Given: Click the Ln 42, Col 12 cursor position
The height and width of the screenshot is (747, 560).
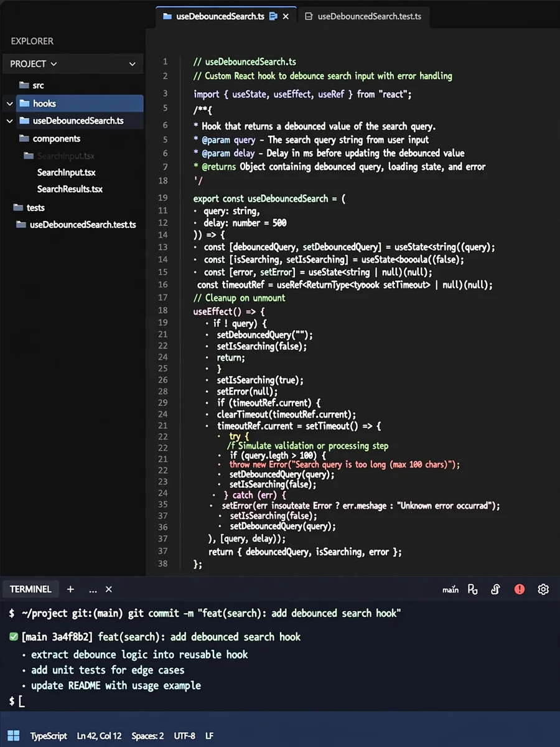Looking at the screenshot, I should 99,736.
